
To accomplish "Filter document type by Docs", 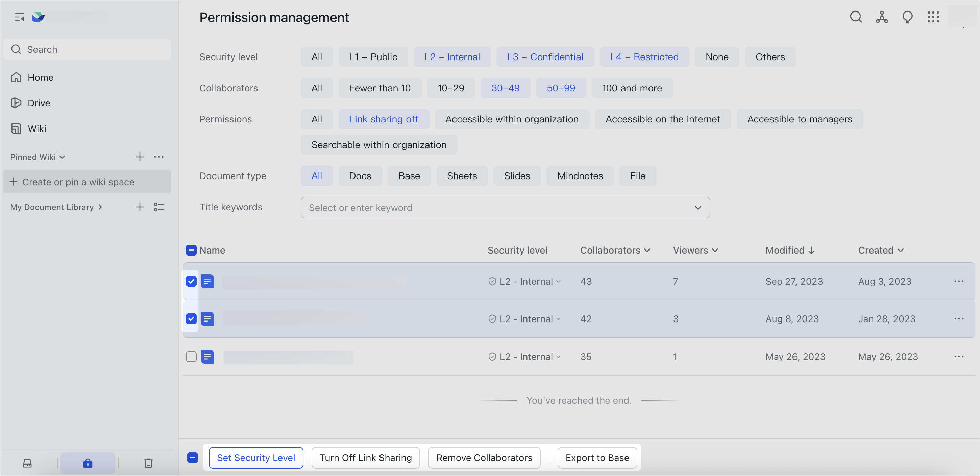I will [360, 176].
